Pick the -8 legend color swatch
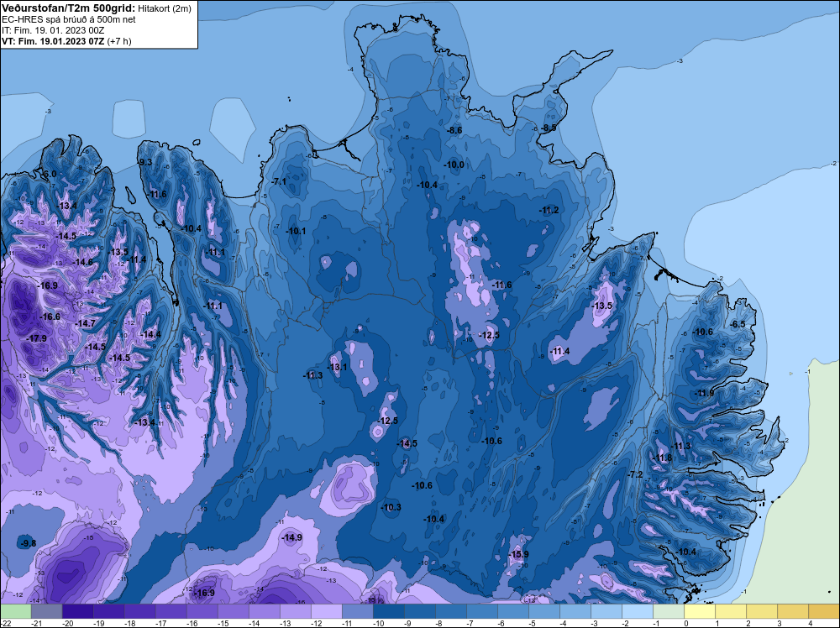Image resolution: width=840 pixels, height=628 pixels. click(x=450, y=611)
